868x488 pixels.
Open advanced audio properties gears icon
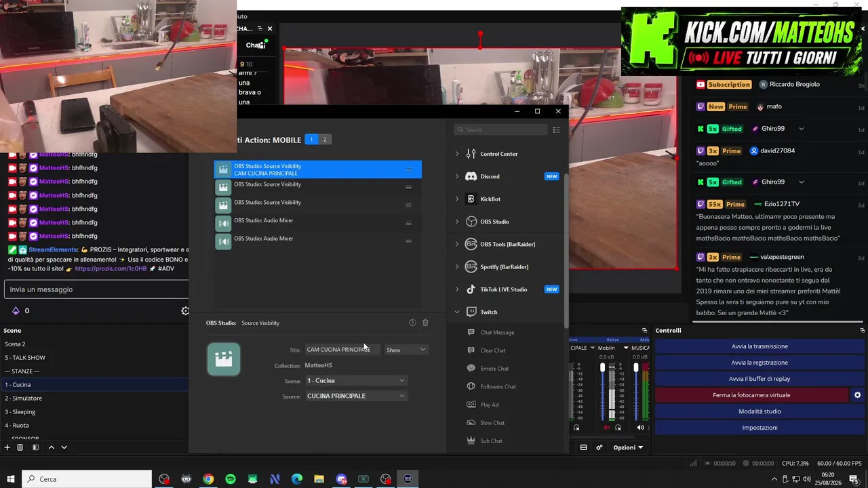(x=599, y=447)
